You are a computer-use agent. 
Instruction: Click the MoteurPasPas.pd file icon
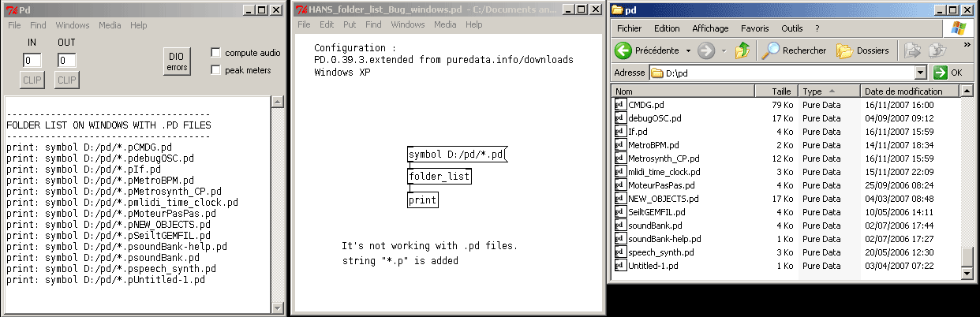(x=619, y=185)
